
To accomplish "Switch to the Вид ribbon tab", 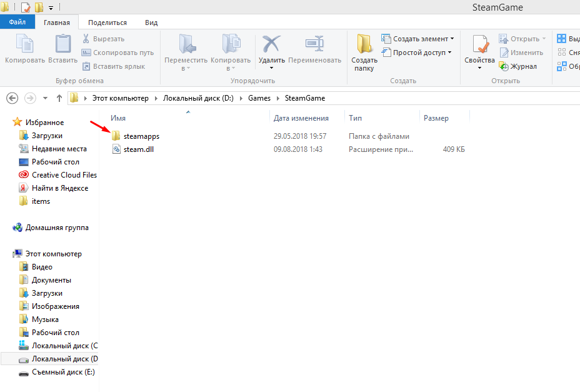I will (151, 23).
